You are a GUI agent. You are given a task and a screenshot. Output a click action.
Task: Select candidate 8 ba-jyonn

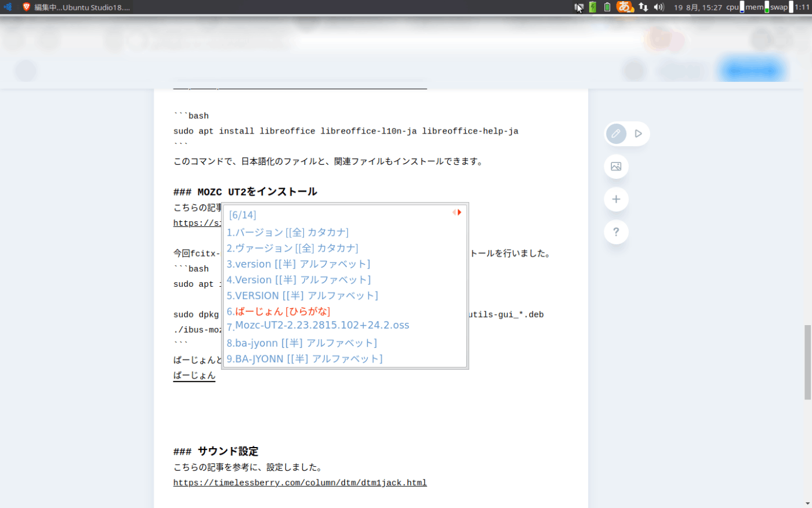[302, 343]
